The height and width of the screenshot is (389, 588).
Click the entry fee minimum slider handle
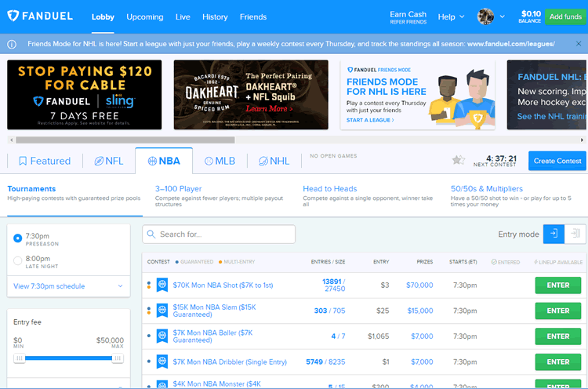pyautogui.click(x=19, y=358)
